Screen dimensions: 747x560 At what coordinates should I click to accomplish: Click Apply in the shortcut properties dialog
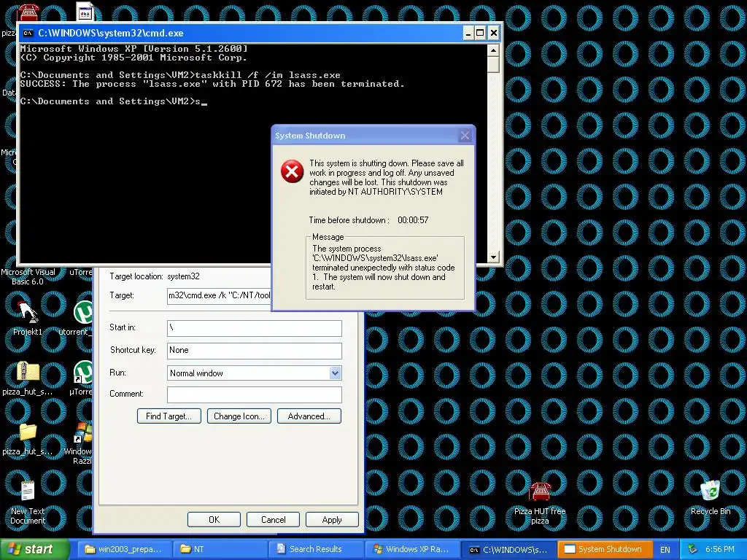[x=332, y=519]
